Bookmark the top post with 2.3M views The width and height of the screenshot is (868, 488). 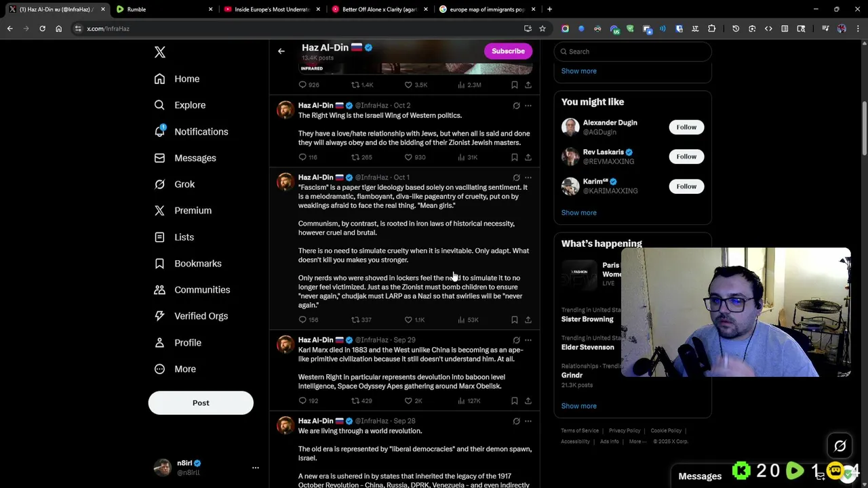click(515, 85)
